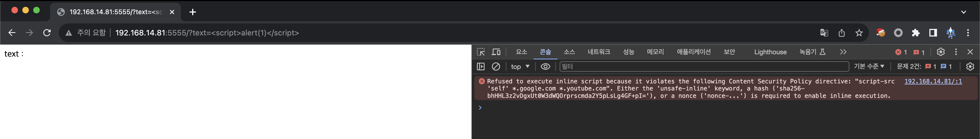Open the 192.168.14.81/:1 source link
The height and width of the screenshot is (139, 980).
click(x=933, y=81)
